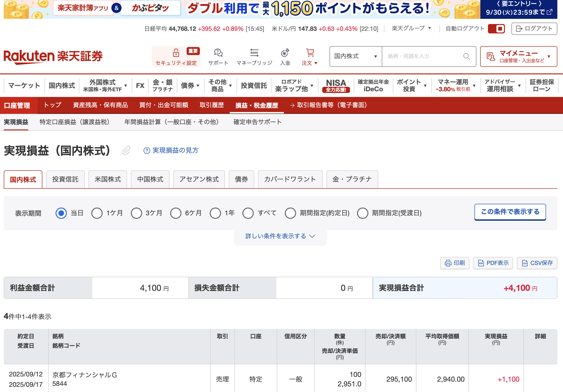Viewport: 563px width, 392px height.
Task: Save results with CSV保存
Action: [x=537, y=263]
